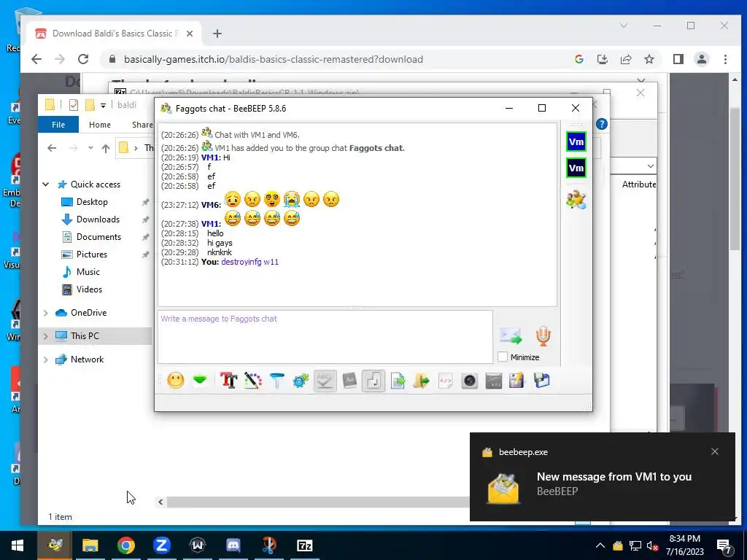Open Discord from the taskbar
Image resolution: width=747 pixels, height=560 pixels.
[233, 545]
